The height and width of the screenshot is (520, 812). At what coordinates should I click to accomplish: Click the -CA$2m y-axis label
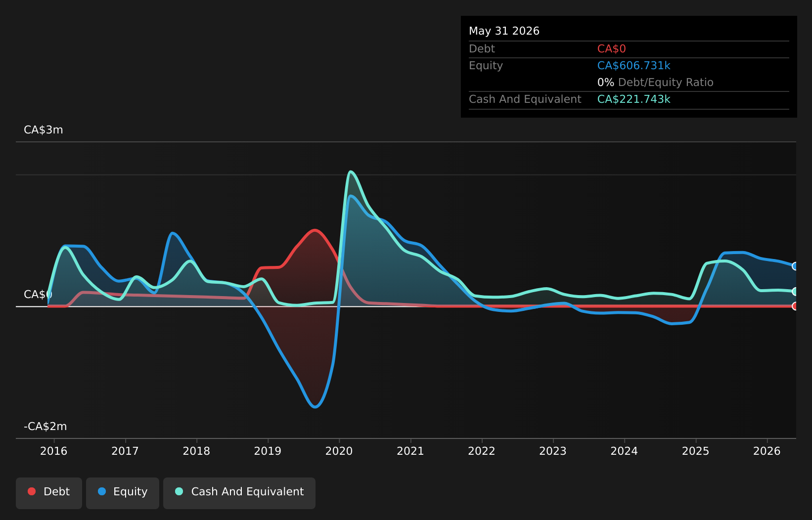pyautogui.click(x=45, y=427)
